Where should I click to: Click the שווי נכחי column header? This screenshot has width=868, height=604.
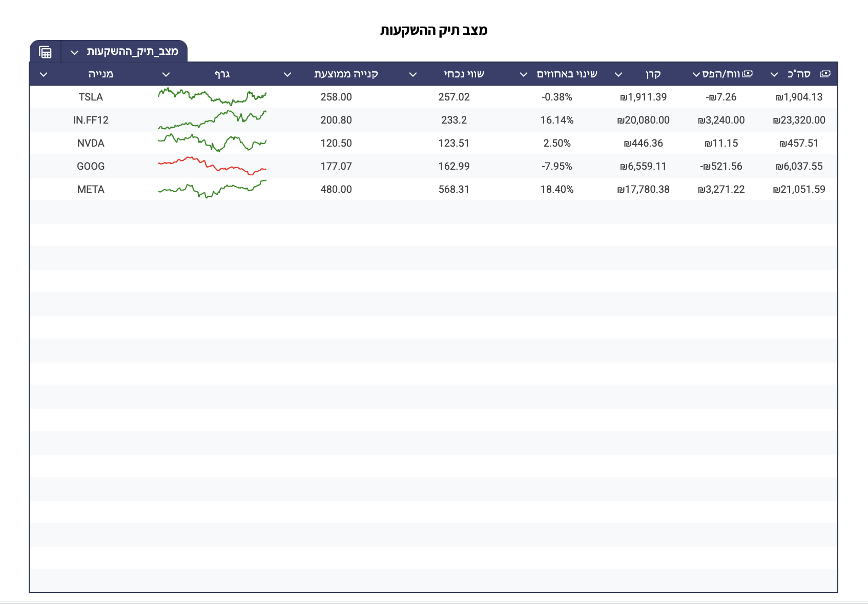pos(464,74)
